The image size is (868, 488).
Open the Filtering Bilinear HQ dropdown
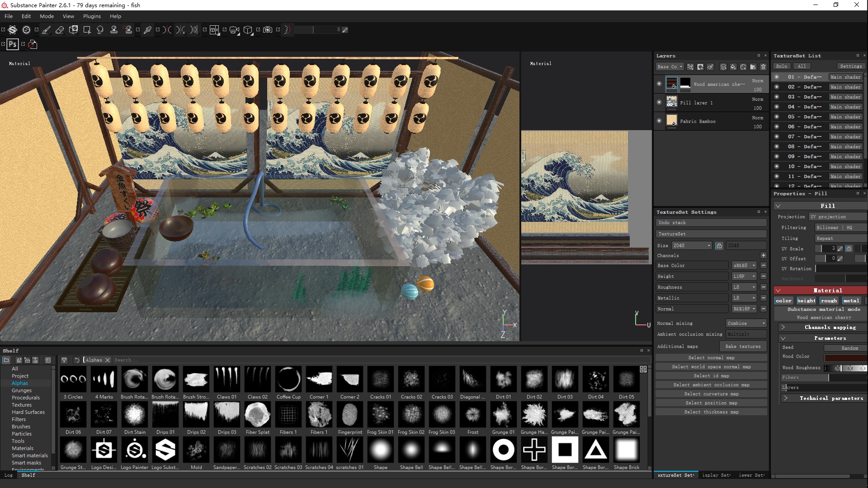click(x=841, y=228)
